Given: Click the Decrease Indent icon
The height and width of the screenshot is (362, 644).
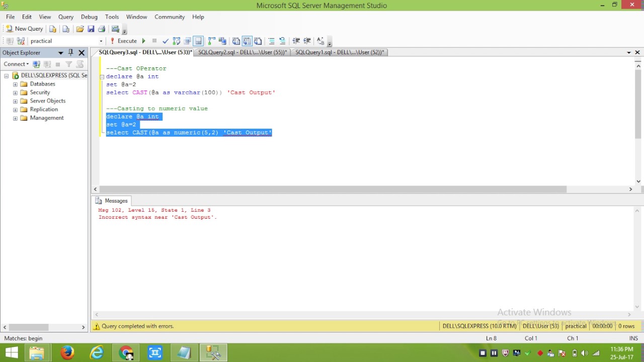Looking at the screenshot, I should tap(296, 41).
